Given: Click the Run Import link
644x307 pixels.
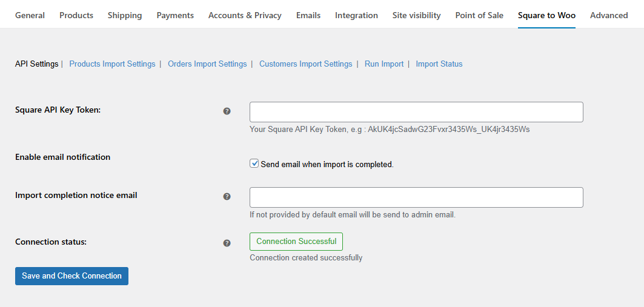Looking at the screenshot, I should [384, 64].
